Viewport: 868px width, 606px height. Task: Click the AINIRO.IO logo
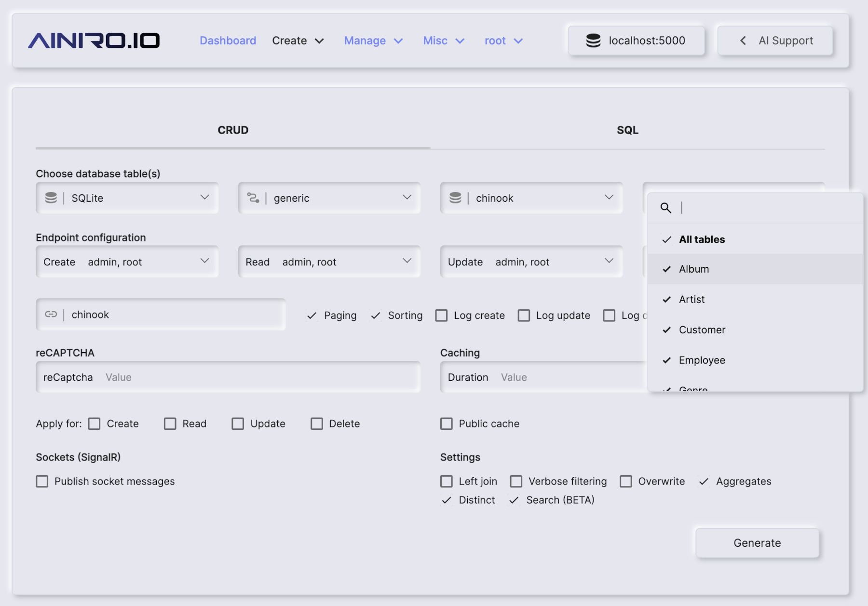pyautogui.click(x=95, y=41)
